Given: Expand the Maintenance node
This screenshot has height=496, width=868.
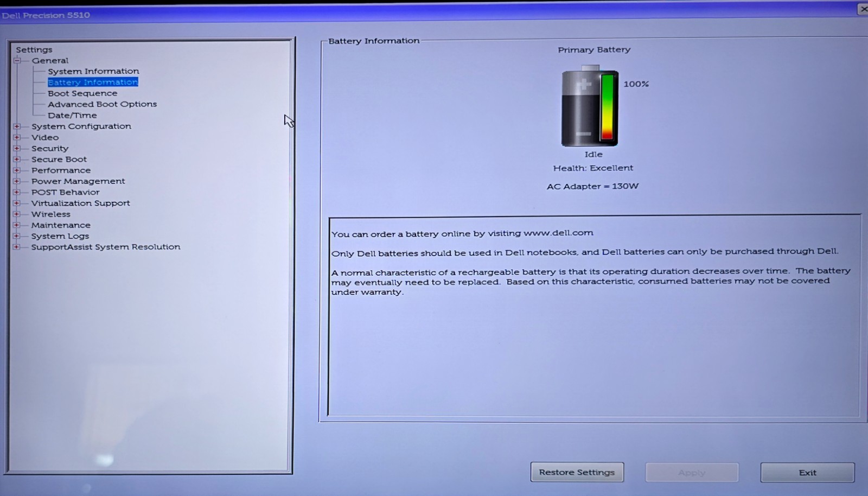Looking at the screenshot, I should click(x=17, y=225).
